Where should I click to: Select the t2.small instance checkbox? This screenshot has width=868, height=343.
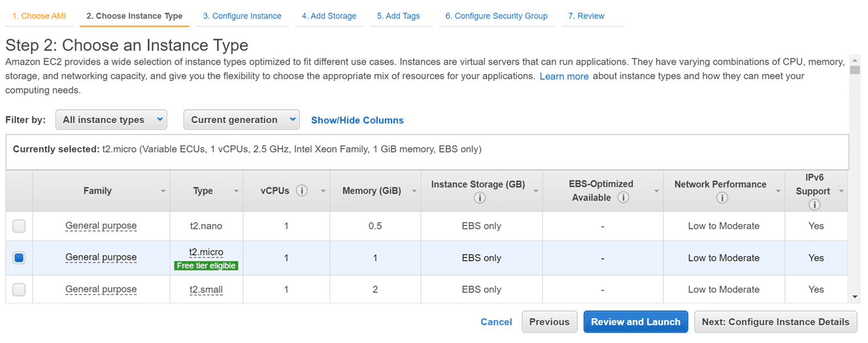point(19,289)
